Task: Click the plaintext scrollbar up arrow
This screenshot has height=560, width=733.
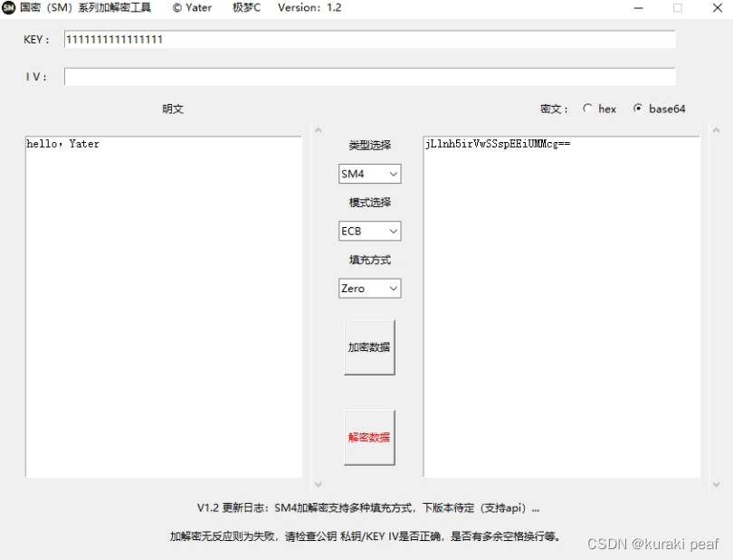Action: pyautogui.click(x=319, y=130)
